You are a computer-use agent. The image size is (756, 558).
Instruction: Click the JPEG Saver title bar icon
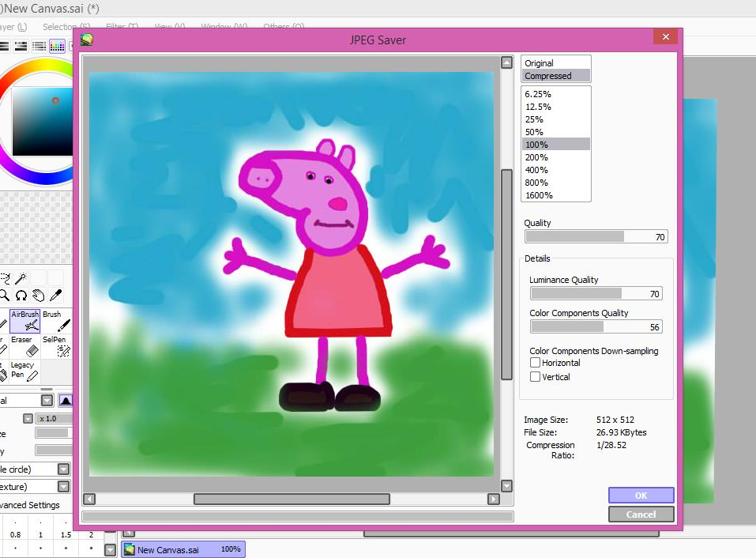87,40
